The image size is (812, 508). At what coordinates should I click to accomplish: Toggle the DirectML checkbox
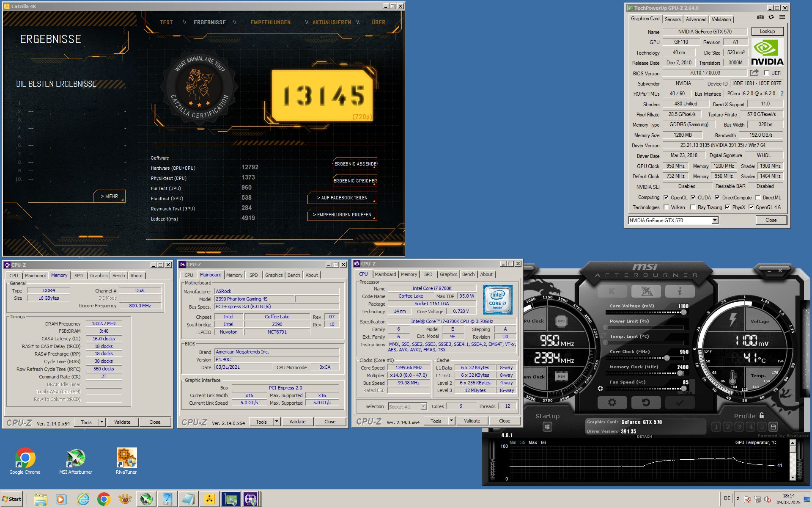(x=758, y=197)
